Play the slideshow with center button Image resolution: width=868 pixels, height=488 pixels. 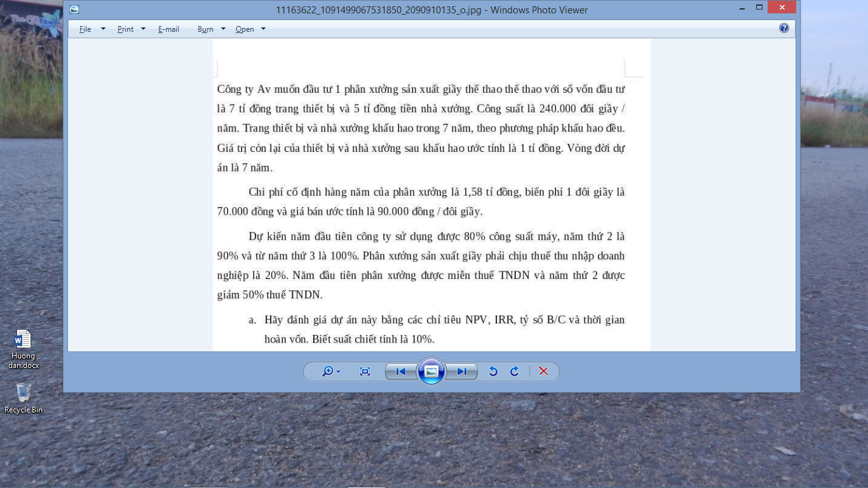[431, 372]
